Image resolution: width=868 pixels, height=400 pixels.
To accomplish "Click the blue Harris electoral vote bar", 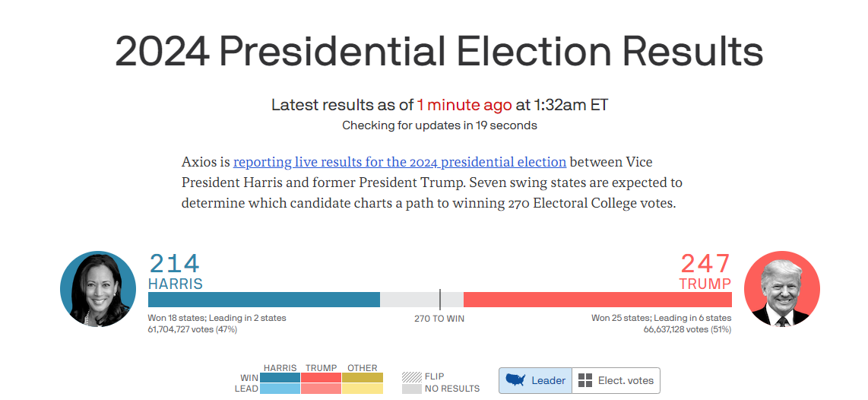I will (x=264, y=300).
